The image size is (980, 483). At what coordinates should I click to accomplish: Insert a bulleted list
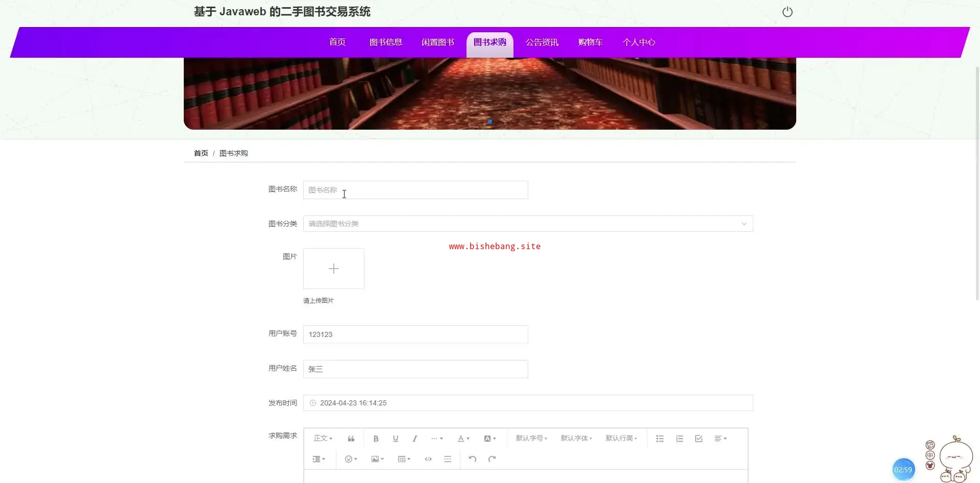pyautogui.click(x=660, y=439)
